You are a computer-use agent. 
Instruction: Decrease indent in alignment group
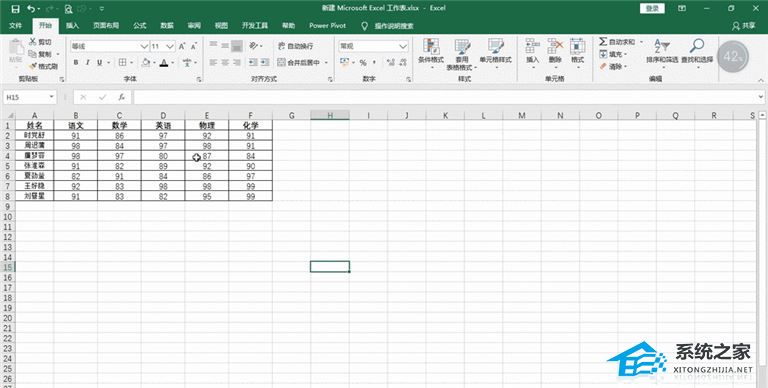(253, 62)
